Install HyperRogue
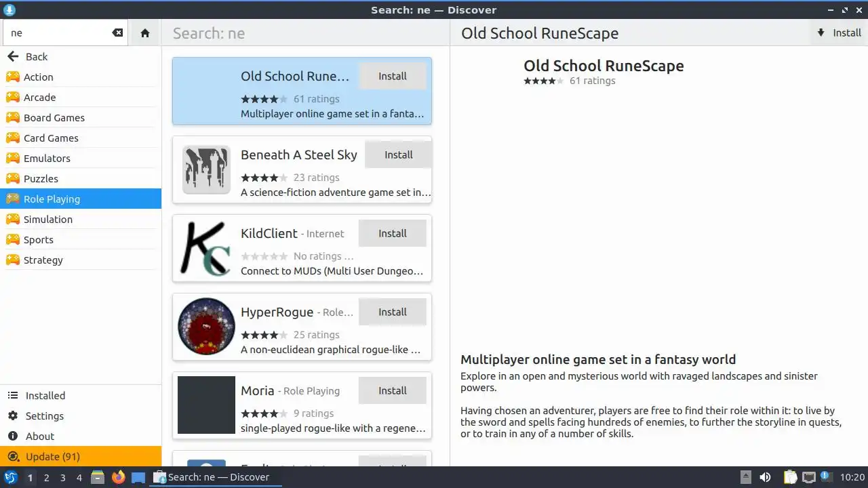 pos(393,312)
